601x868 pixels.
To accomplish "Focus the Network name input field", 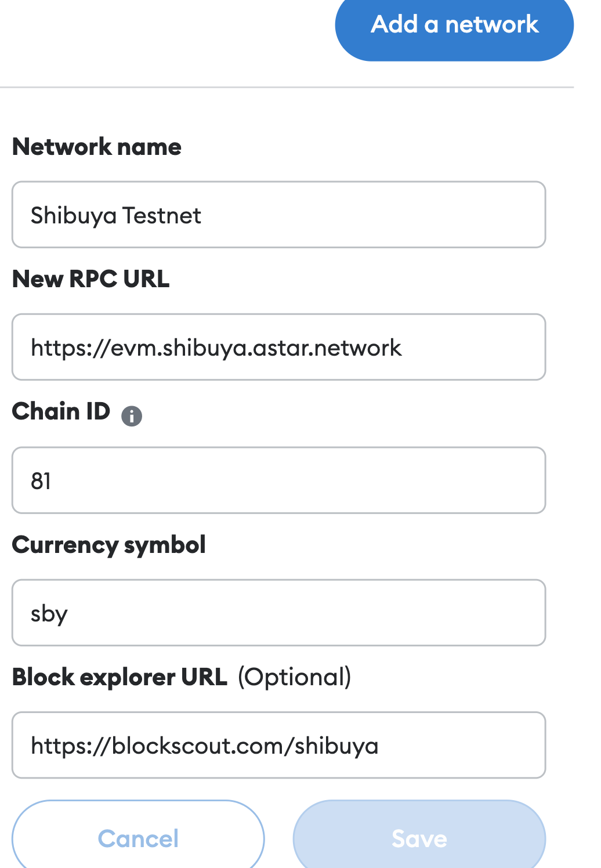I will click(x=371, y=215).
